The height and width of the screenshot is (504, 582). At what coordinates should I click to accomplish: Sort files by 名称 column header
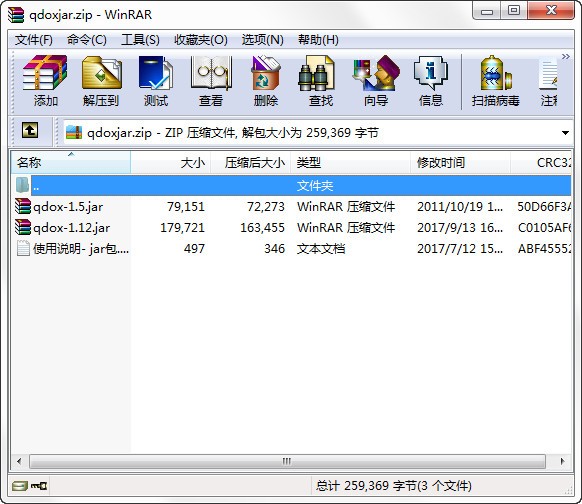(x=71, y=162)
